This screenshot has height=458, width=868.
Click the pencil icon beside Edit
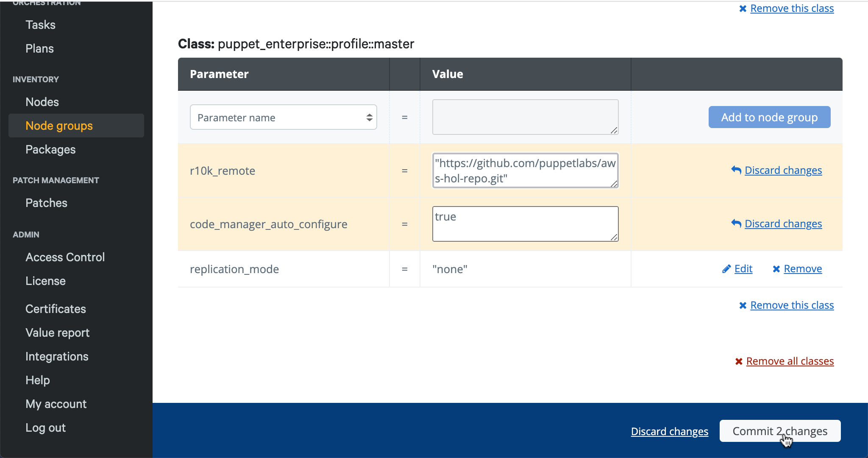point(726,269)
